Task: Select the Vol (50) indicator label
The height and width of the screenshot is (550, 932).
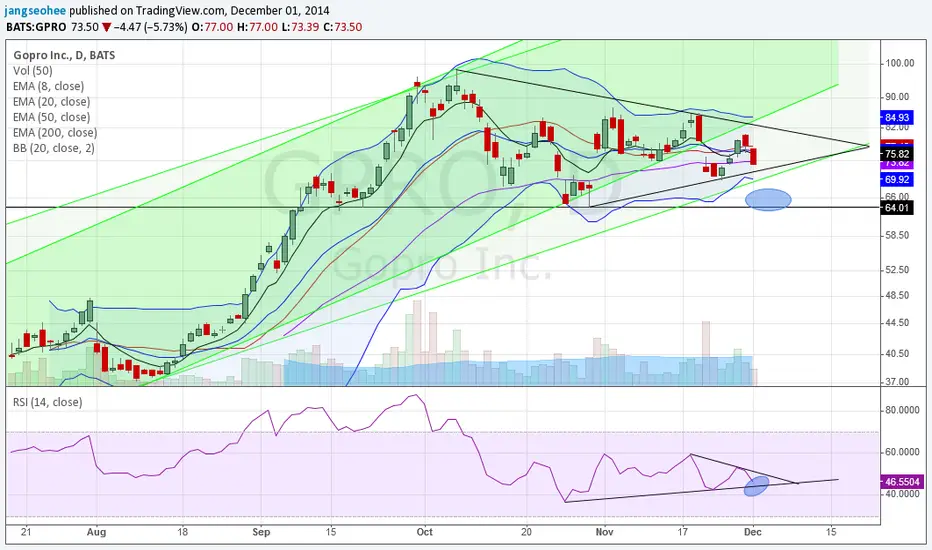Action: [33, 71]
